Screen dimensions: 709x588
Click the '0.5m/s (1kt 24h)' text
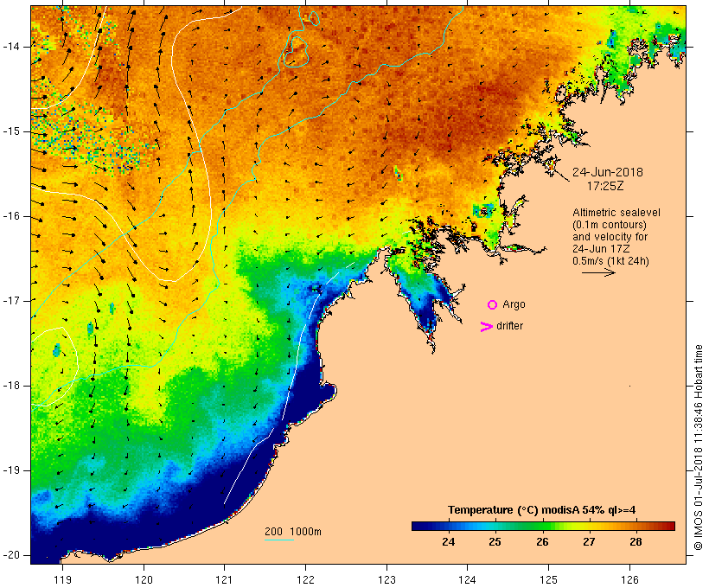[x=610, y=261]
